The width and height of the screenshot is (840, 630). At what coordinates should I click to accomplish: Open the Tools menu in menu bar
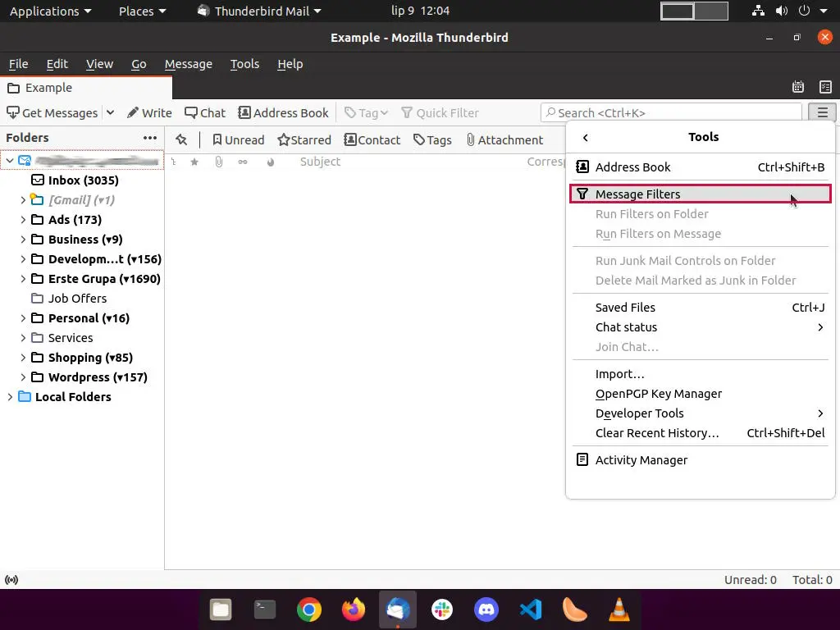click(244, 64)
